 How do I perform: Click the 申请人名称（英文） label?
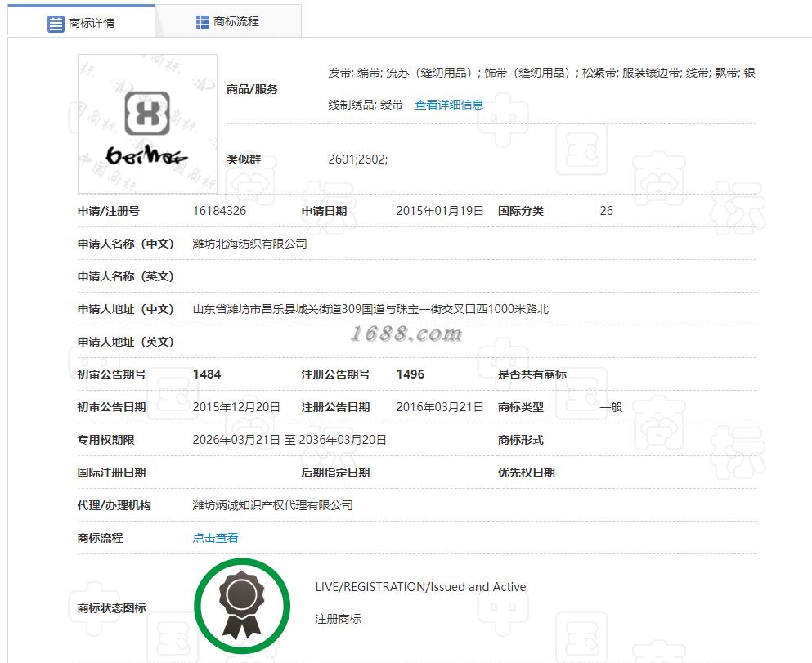125,276
